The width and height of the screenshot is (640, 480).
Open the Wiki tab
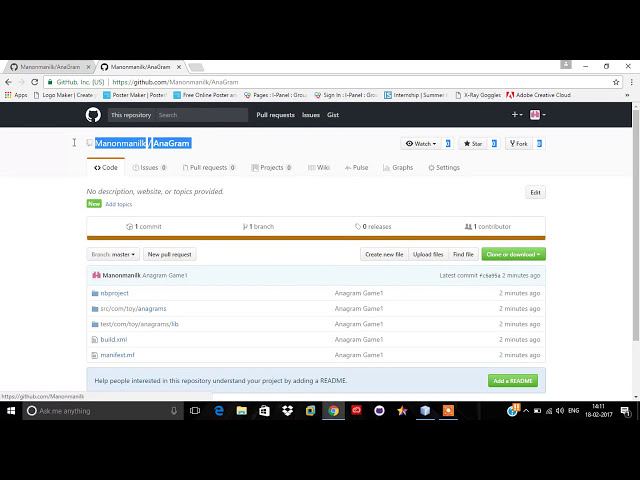tap(319, 167)
